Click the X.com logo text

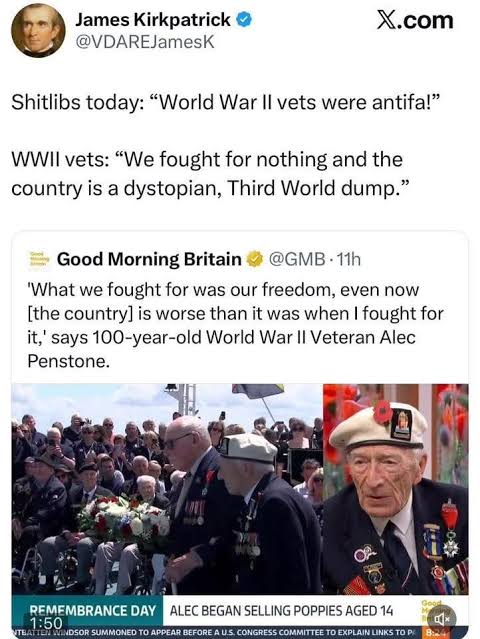[415, 20]
